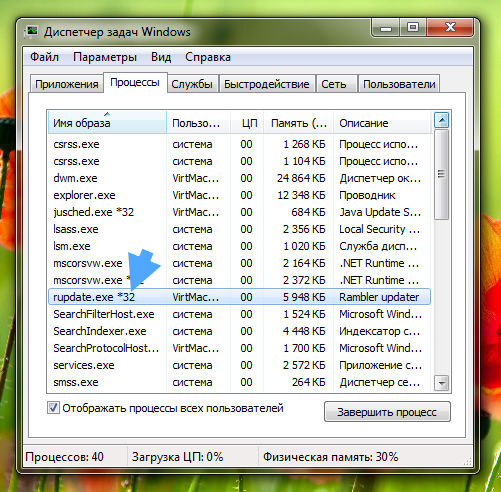Viewport: 501px width, 492px height.
Task: Select mscorsvw.exe row with 2 372 КБ
Action: (x=239, y=280)
